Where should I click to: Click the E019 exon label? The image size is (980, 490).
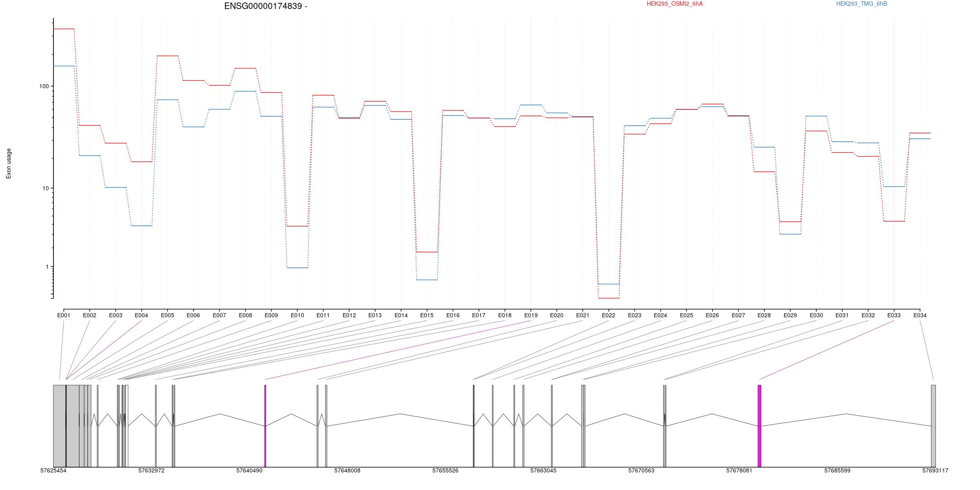[531, 315]
